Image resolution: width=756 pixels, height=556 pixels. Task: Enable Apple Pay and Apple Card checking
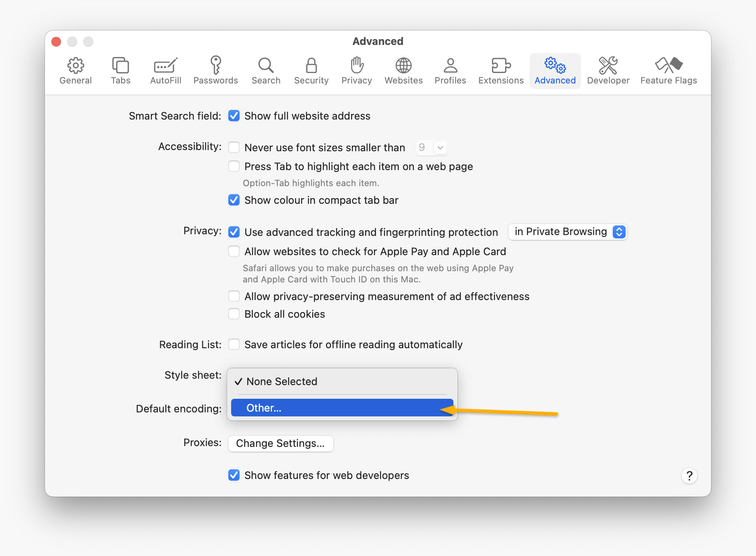234,251
